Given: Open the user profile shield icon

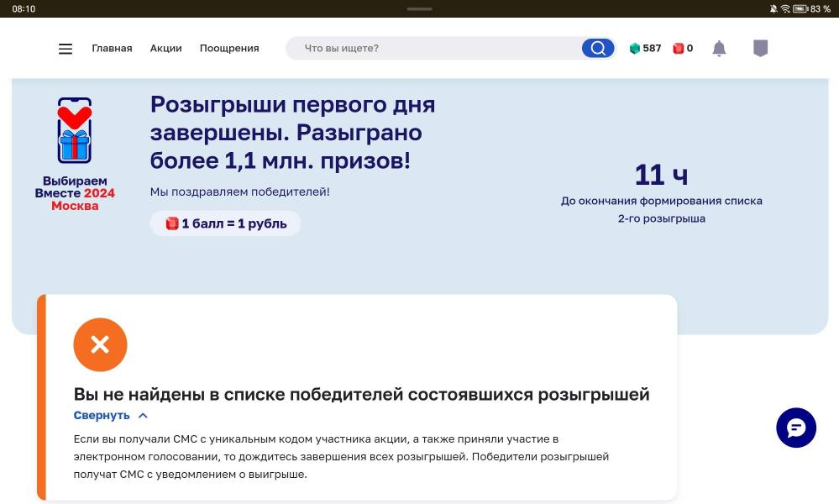Looking at the screenshot, I should pyautogui.click(x=760, y=48).
